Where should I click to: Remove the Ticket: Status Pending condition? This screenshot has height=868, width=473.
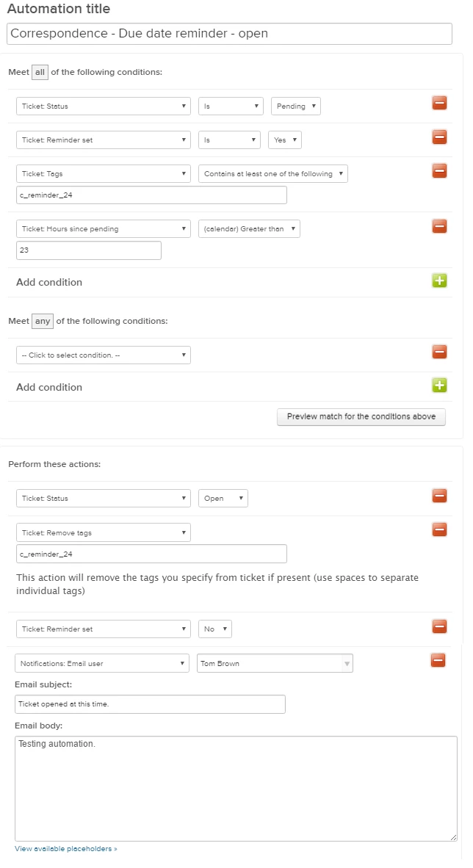point(439,103)
